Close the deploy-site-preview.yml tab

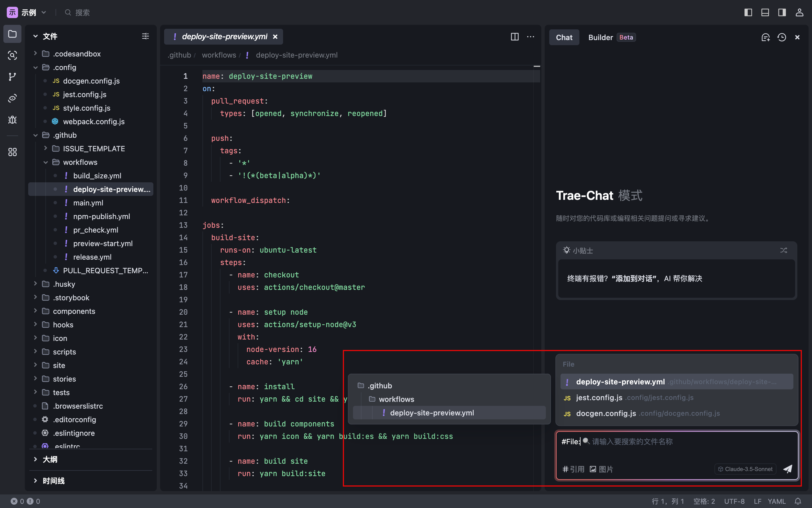pos(275,37)
